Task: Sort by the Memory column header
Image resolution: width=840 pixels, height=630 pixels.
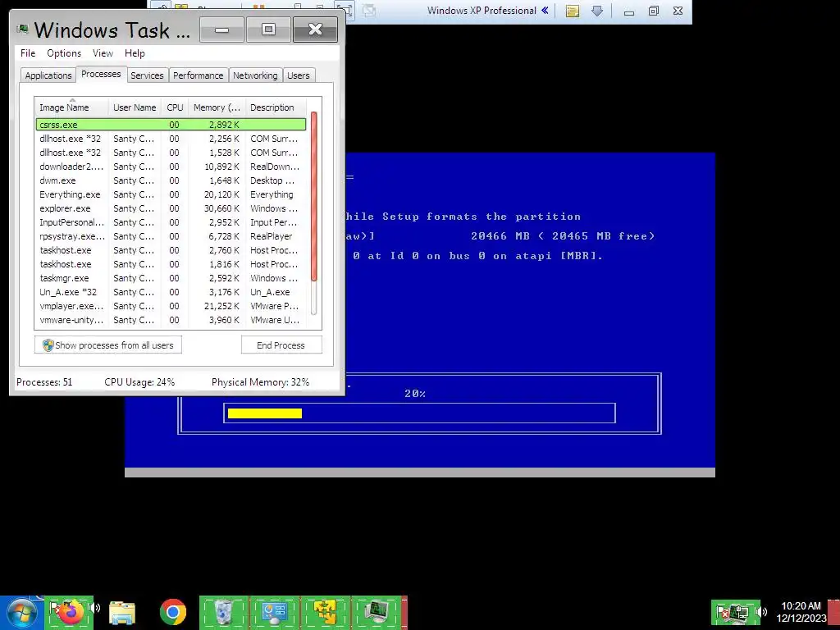Action: [x=217, y=107]
